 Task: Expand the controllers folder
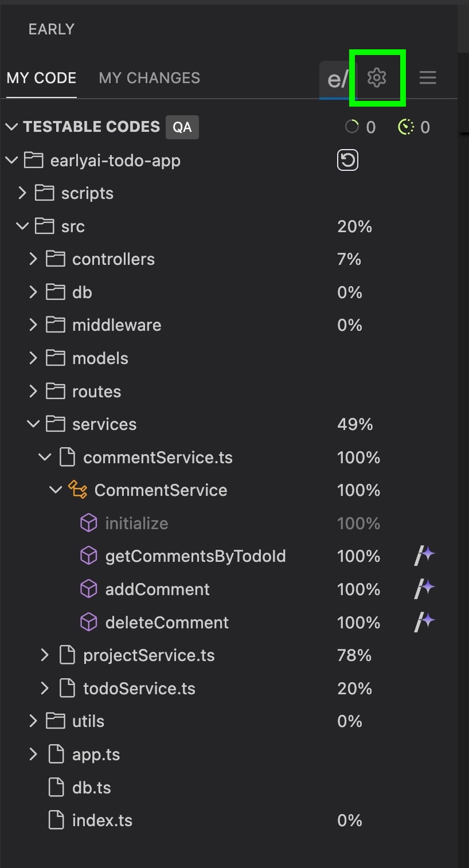click(33, 259)
